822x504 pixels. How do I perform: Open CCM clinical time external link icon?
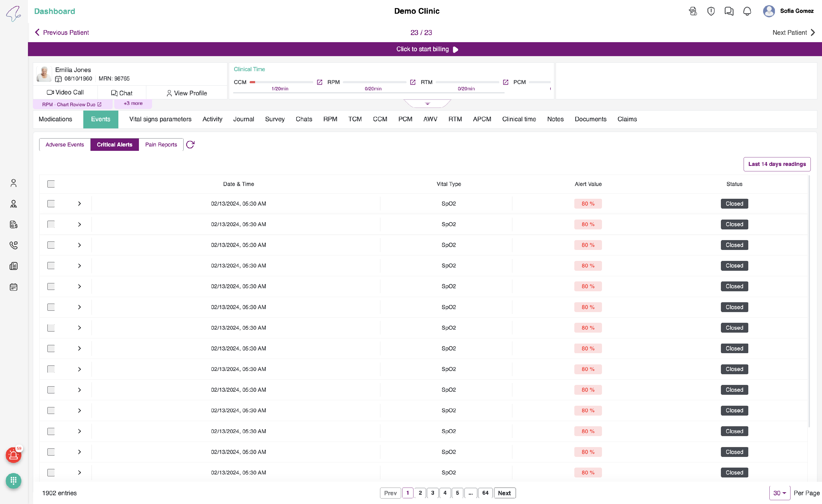[x=319, y=82]
